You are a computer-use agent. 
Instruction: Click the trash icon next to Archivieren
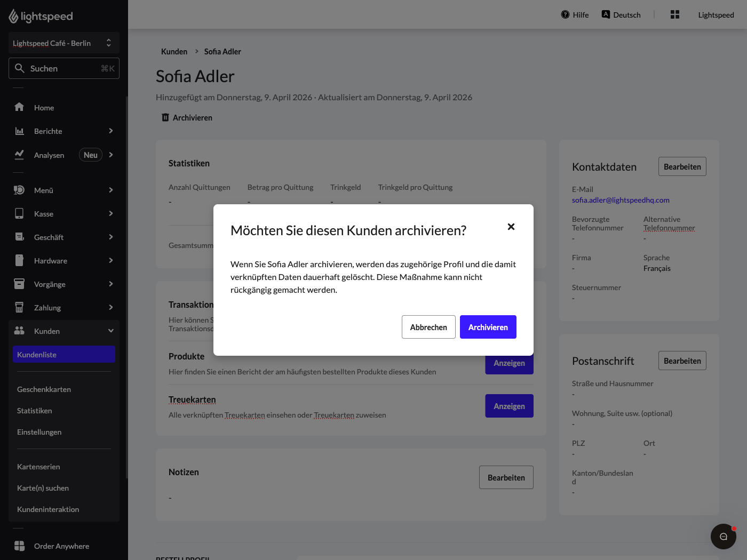click(x=165, y=117)
